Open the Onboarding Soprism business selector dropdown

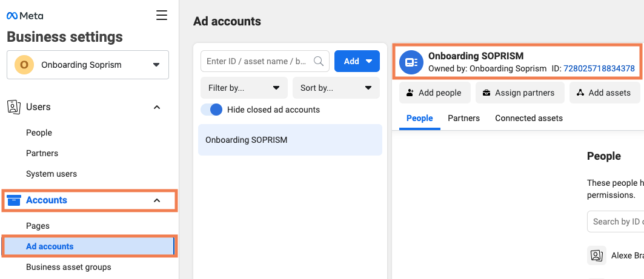click(88, 65)
